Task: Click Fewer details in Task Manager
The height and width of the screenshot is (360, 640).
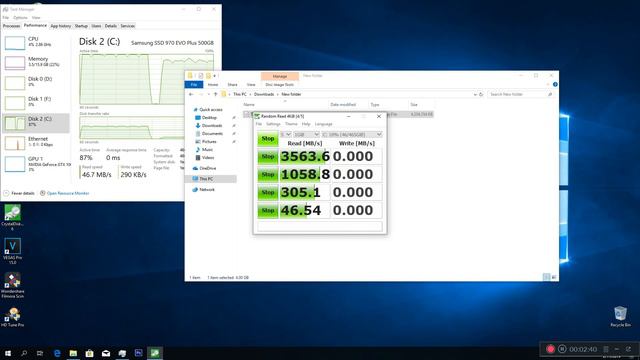Action: tap(19, 193)
